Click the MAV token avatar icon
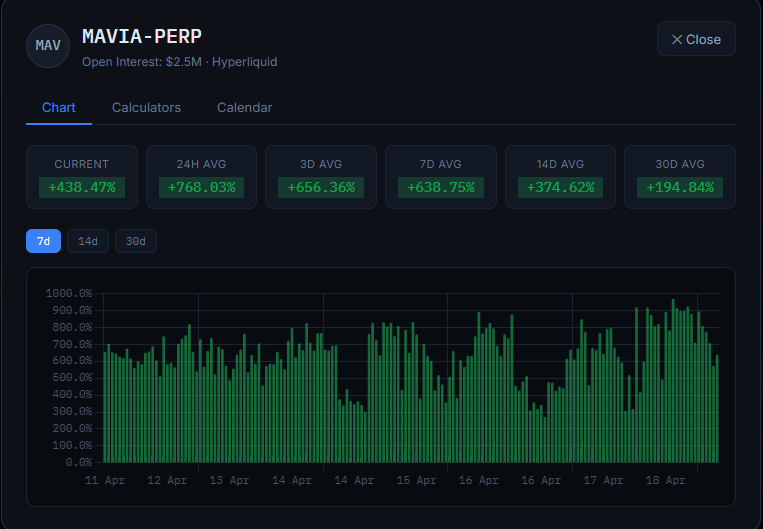This screenshot has height=529, width=763. 48,46
